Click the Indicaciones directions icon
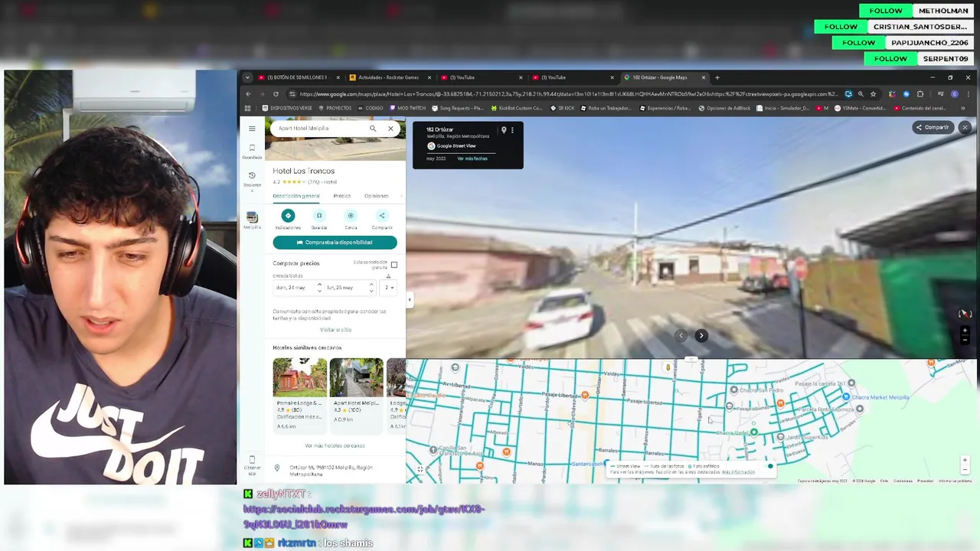980x551 pixels. click(288, 216)
